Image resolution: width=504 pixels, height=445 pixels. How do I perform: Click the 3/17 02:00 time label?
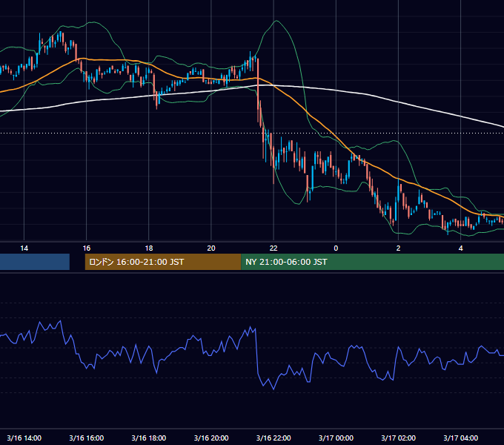(x=398, y=438)
